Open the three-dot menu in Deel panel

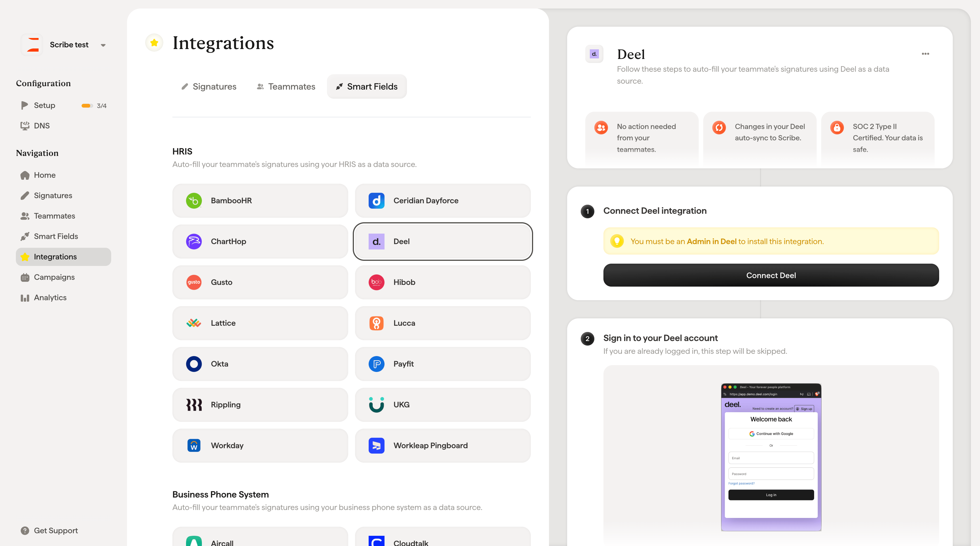click(x=925, y=54)
